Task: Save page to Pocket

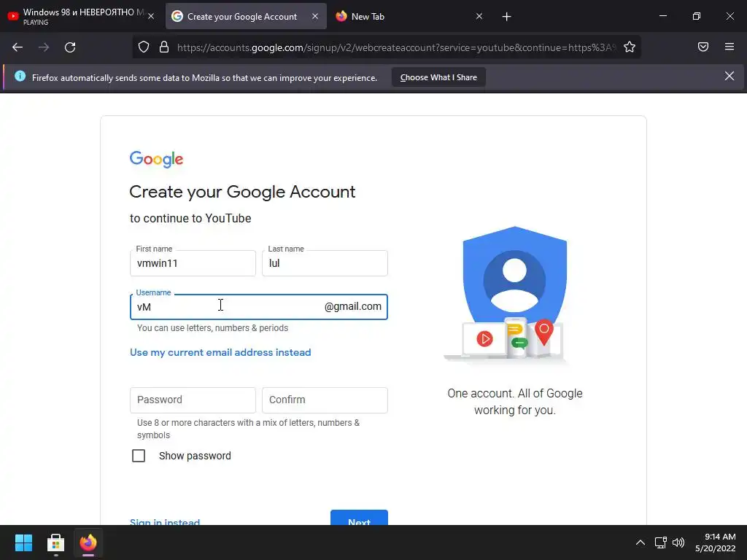Action: click(703, 47)
